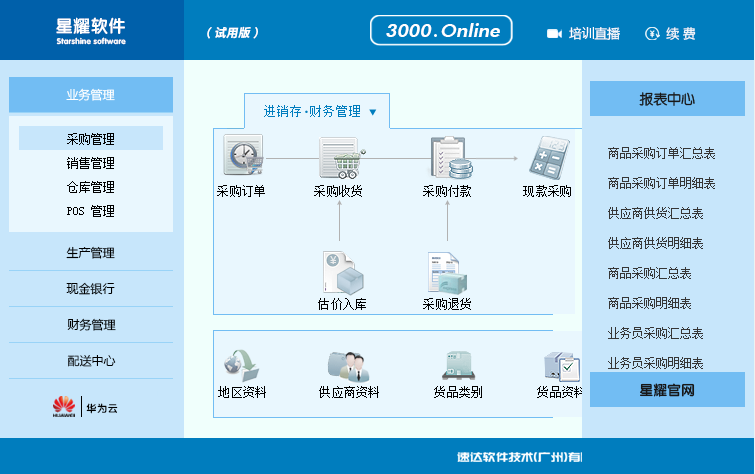Open the 商品采购汇总表 report
Screen dimensions: 755x474
(650, 273)
